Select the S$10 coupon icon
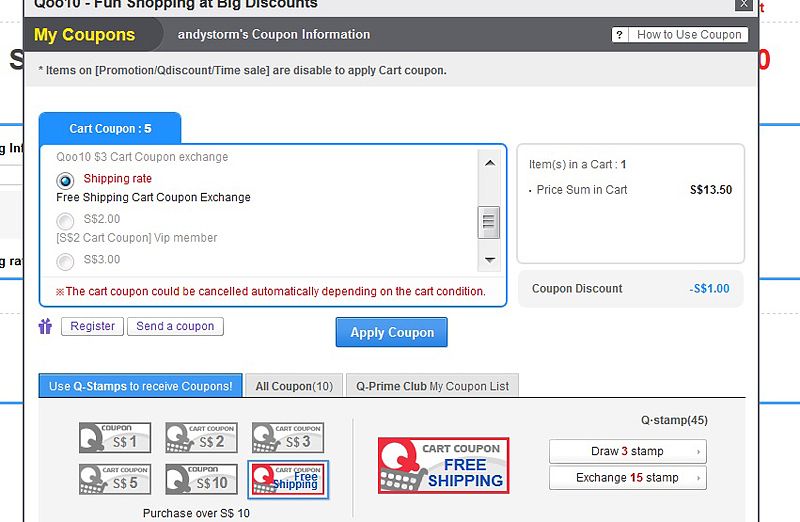Viewport: 800px width, 522px height. 201,479
